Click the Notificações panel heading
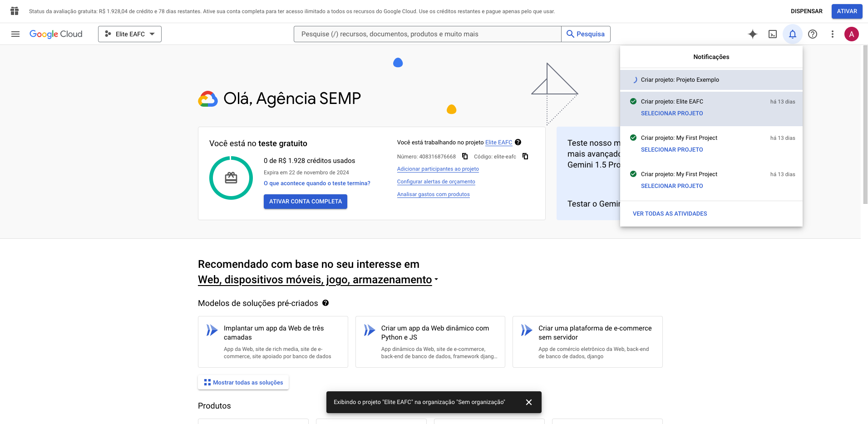Screen dimensions: 868x424 pos(711,57)
